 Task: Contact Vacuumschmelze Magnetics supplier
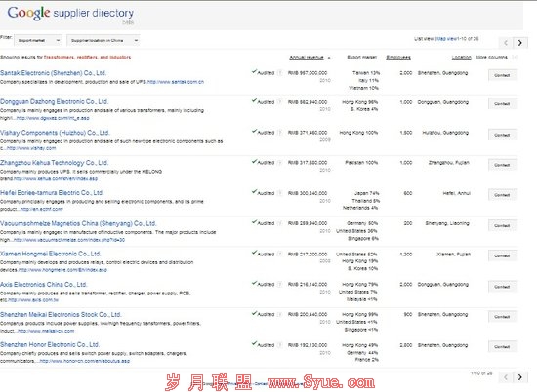pyautogui.click(x=502, y=226)
